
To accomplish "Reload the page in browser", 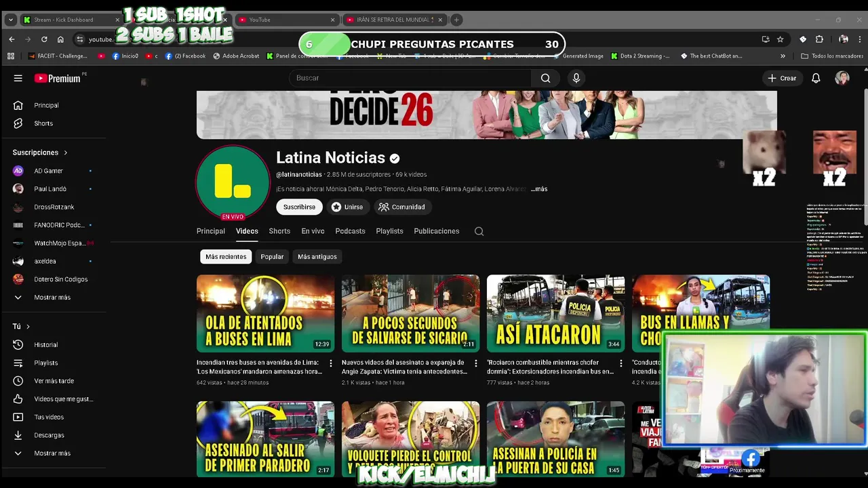I will pyautogui.click(x=44, y=39).
